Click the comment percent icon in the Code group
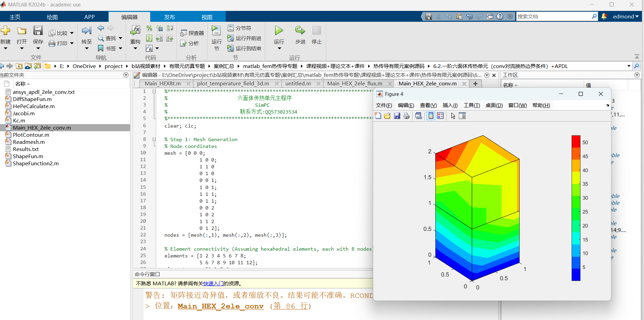This screenshot has height=320, width=644. tap(149, 28)
